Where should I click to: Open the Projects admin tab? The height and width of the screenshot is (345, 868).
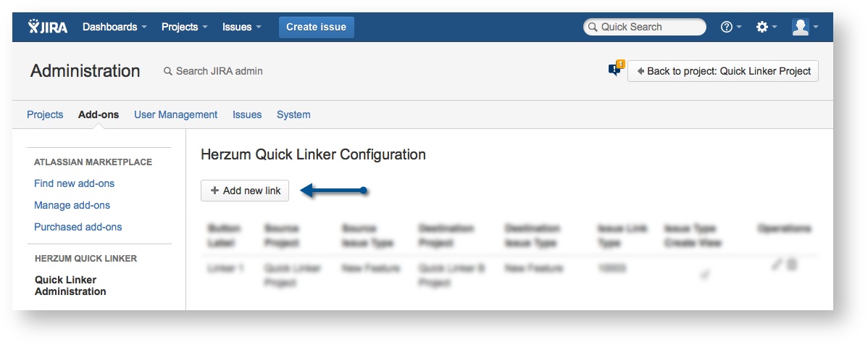[x=45, y=115]
